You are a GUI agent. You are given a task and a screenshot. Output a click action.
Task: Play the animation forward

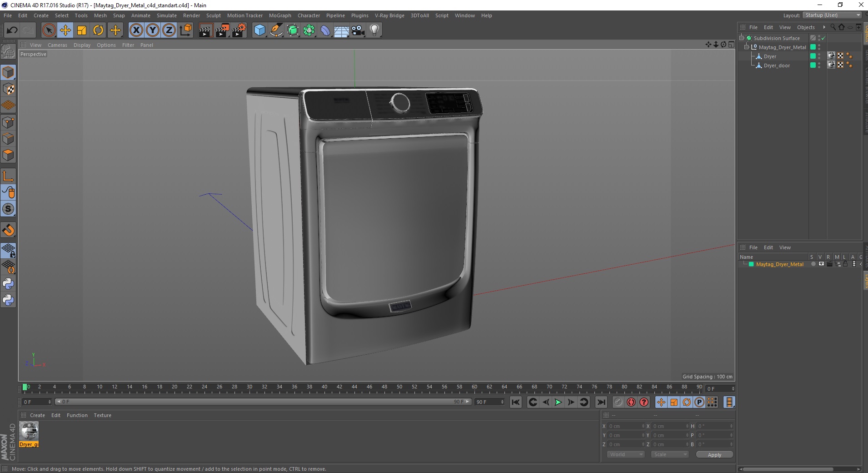coord(558,402)
